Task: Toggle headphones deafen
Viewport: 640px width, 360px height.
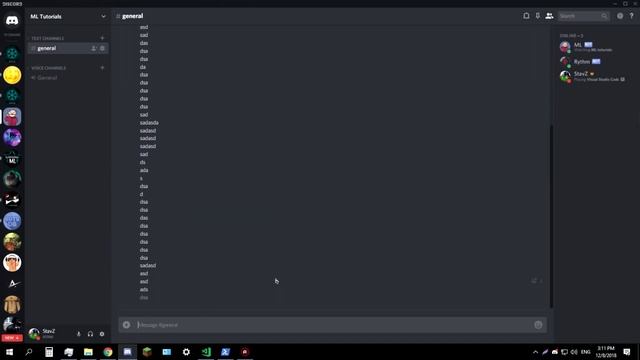Action: click(90, 334)
